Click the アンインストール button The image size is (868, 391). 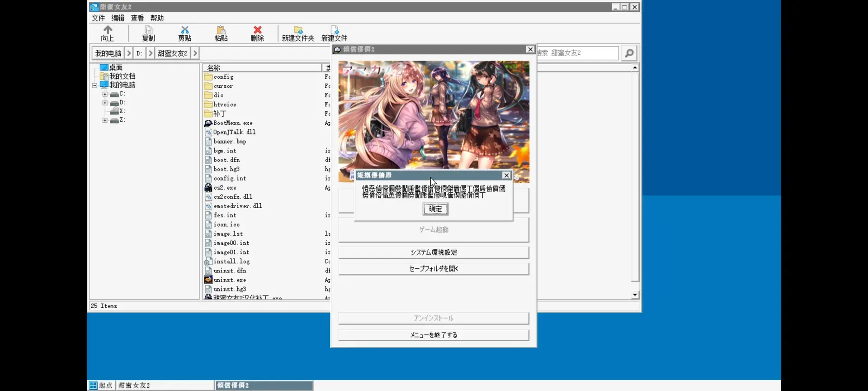[x=434, y=318]
